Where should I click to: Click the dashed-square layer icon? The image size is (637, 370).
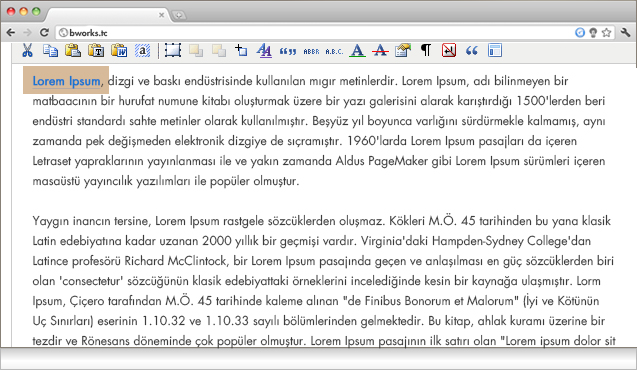coord(173,51)
